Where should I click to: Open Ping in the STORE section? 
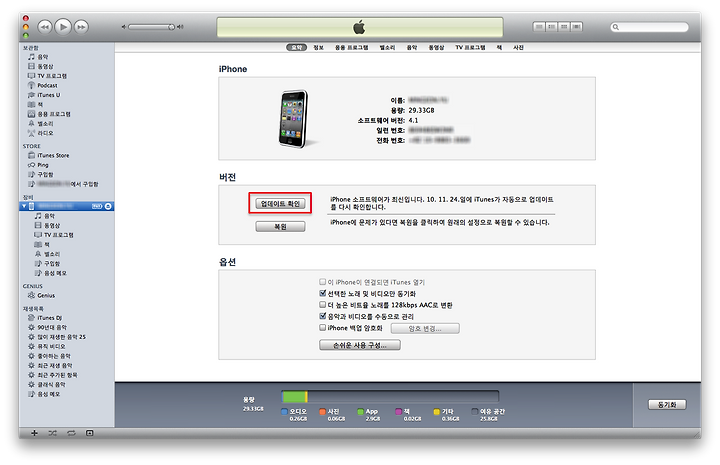pyautogui.click(x=38, y=165)
